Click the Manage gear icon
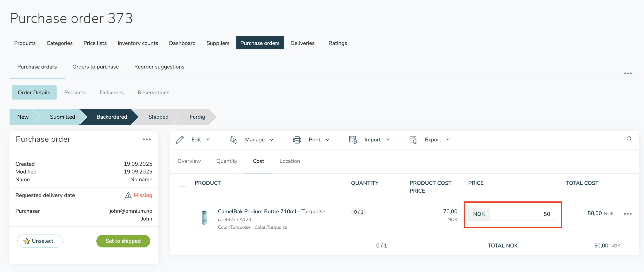This screenshot has height=272, width=644. tap(233, 140)
